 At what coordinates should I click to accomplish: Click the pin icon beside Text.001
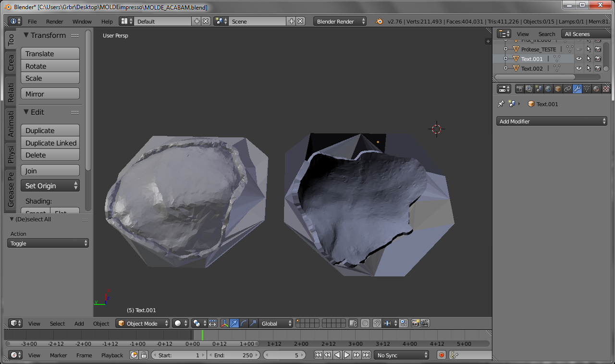tap(501, 104)
